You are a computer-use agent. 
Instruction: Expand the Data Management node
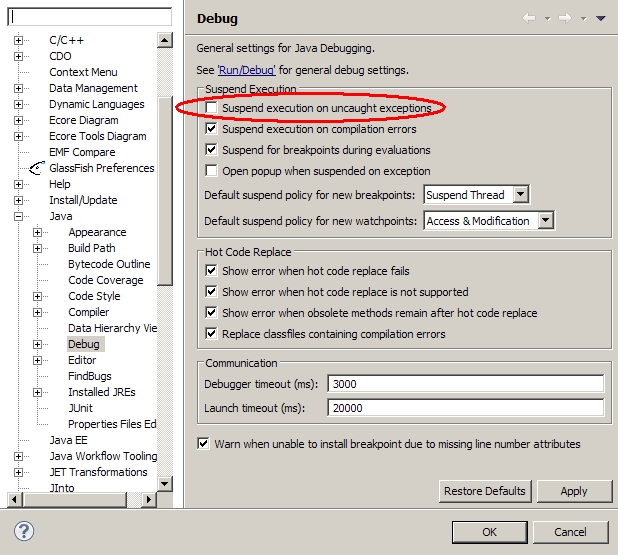click(x=18, y=88)
